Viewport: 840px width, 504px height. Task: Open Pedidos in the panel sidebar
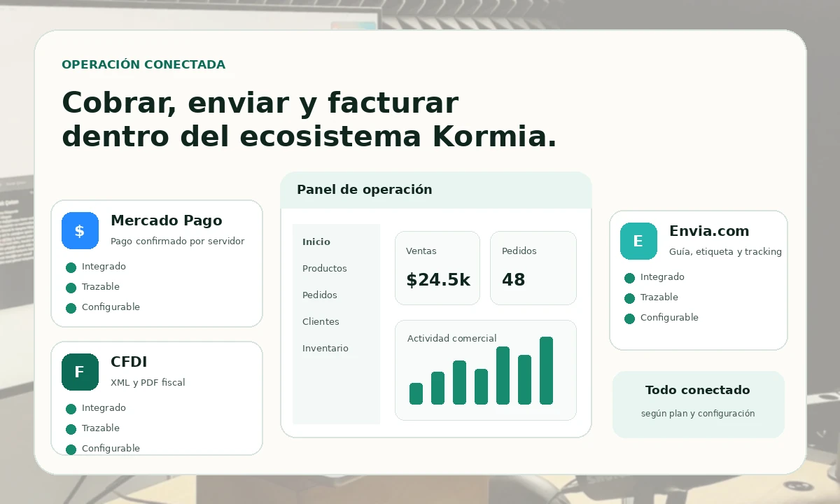coord(320,295)
